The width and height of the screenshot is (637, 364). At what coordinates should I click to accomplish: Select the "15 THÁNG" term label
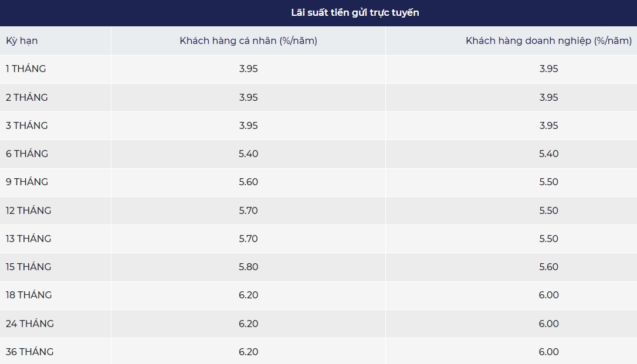(29, 267)
